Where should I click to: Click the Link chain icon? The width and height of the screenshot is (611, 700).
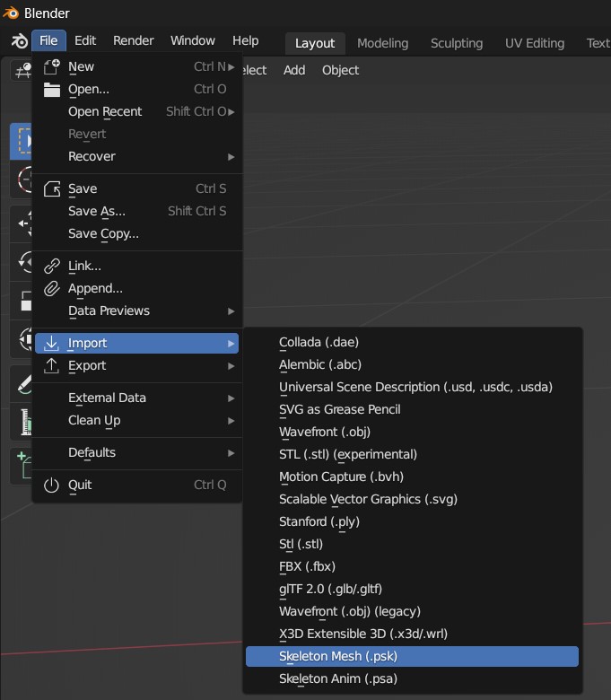click(x=52, y=266)
